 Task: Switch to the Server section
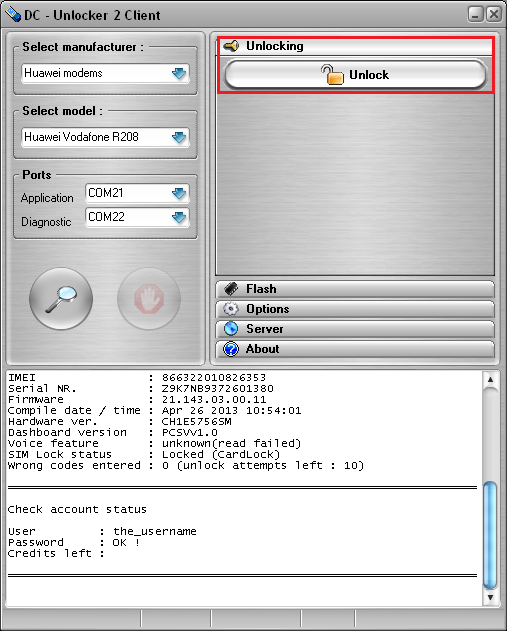[355, 329]
